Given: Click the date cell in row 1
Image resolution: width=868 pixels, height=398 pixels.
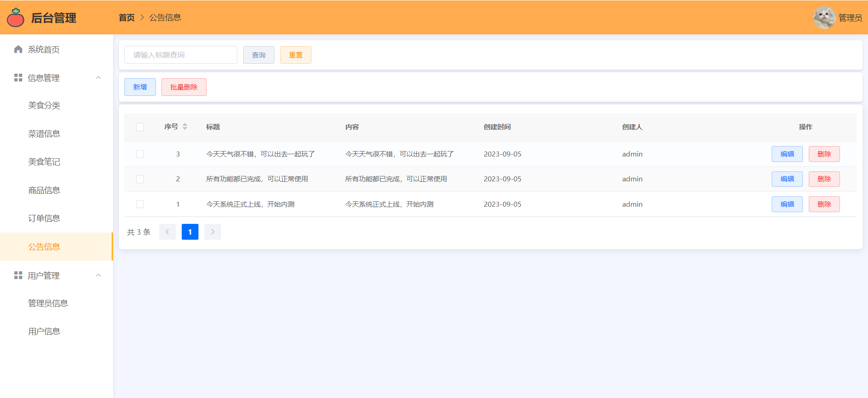Looking at the screenshot, I should (x=502, y=204).
